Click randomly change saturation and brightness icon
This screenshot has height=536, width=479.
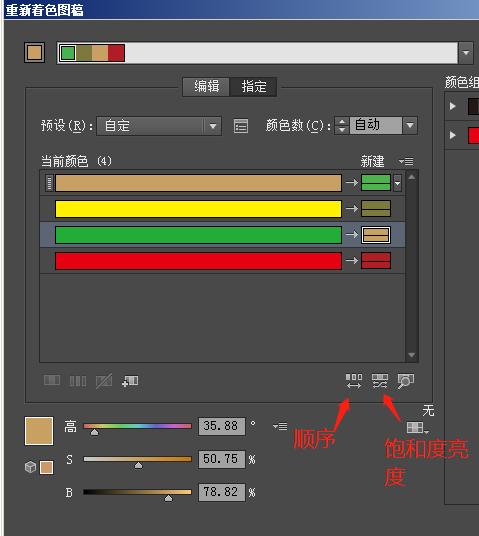tap(380, 381)
